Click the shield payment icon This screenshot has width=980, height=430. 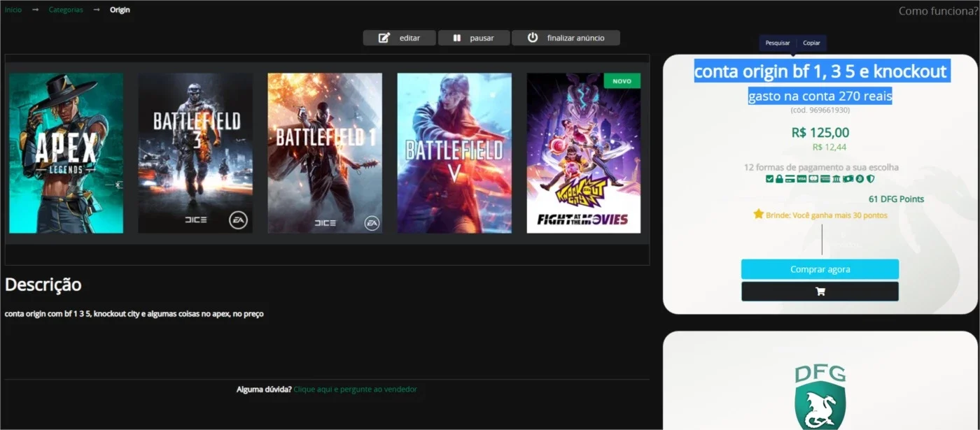[x=870, y=179]
